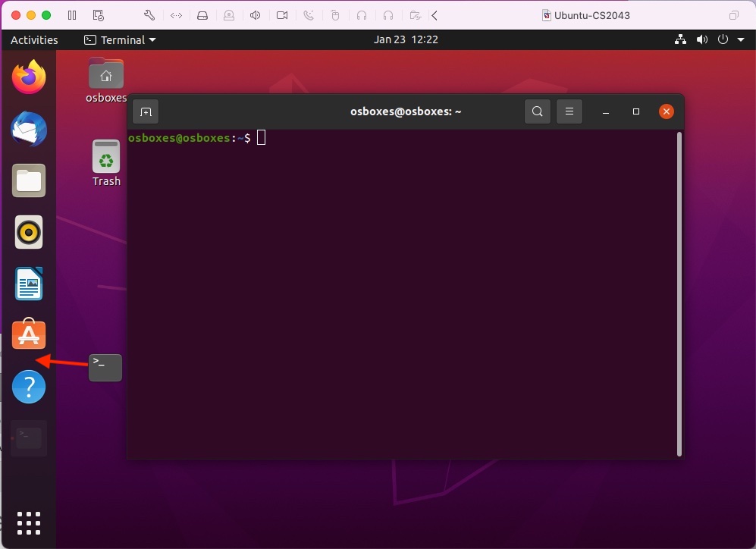Open the terminal hamburger menu

(569, 112)
